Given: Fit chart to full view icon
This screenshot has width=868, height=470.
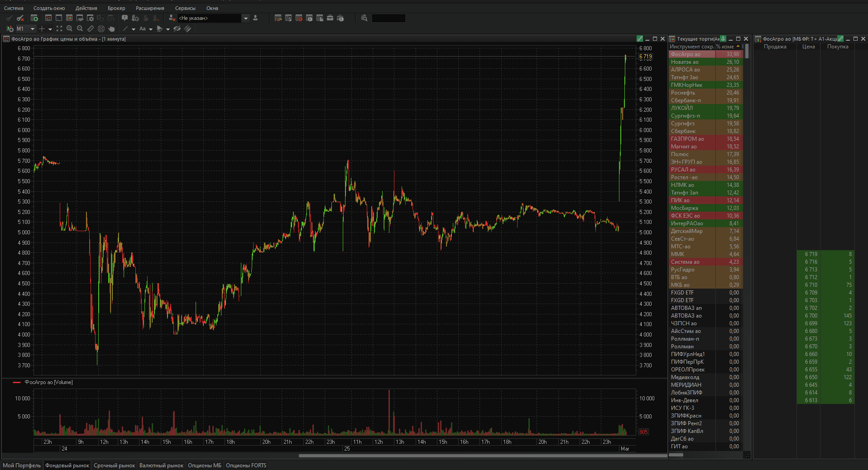Looking at the screenshot, I should pos(59,28).
